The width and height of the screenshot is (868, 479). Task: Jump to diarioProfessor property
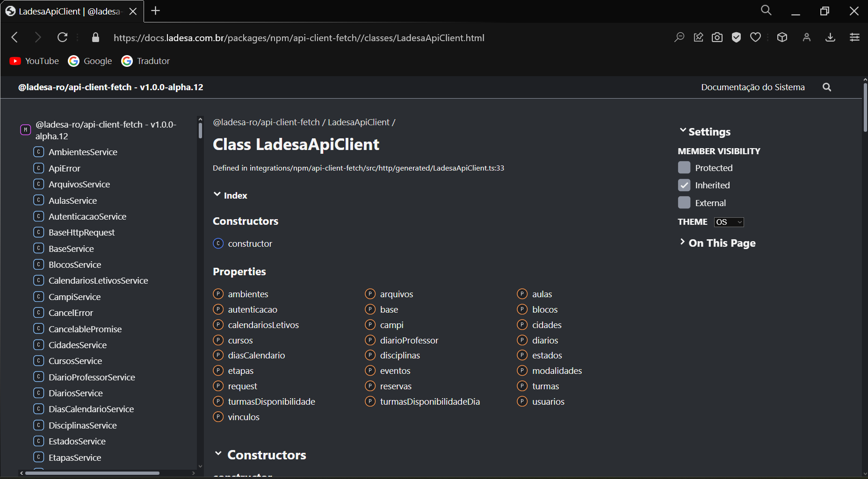(x=402, y=340)
